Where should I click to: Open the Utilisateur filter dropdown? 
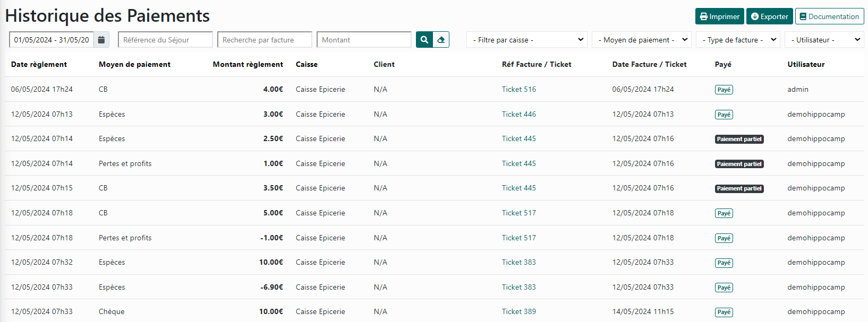[x=824, y=40]
